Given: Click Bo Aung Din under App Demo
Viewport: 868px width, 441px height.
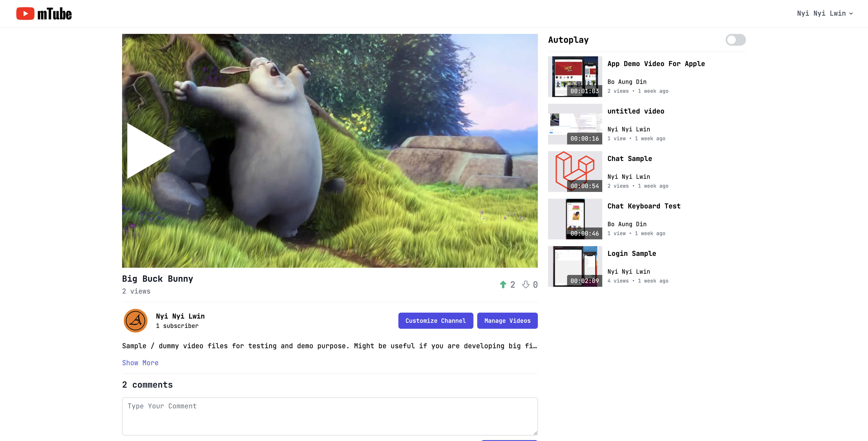Looking at the screenshot, I should click(x=627, y=82).
